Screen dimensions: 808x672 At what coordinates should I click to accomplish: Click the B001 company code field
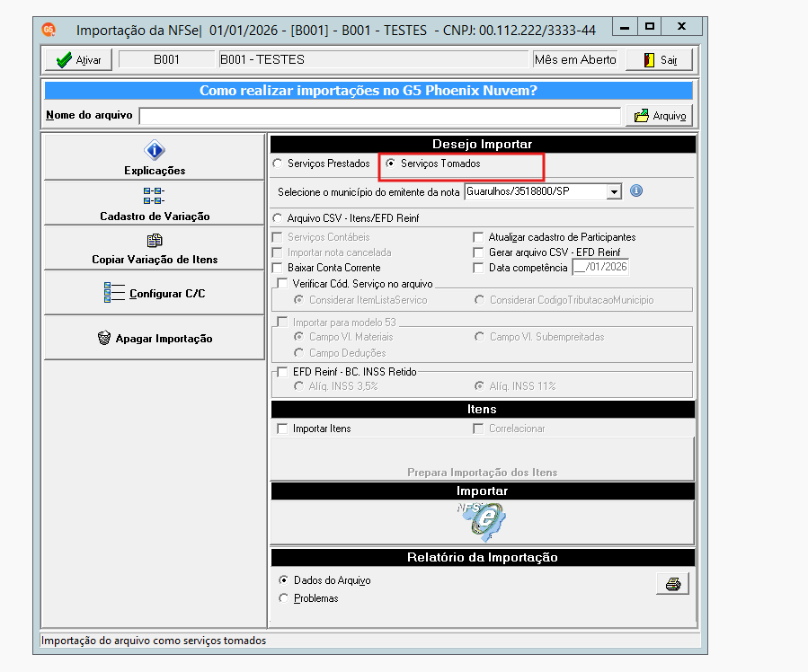(166, 59)
